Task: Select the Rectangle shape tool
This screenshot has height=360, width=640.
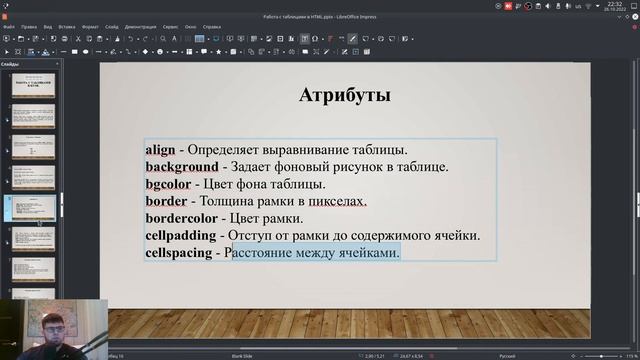Action: click(74, 52)
